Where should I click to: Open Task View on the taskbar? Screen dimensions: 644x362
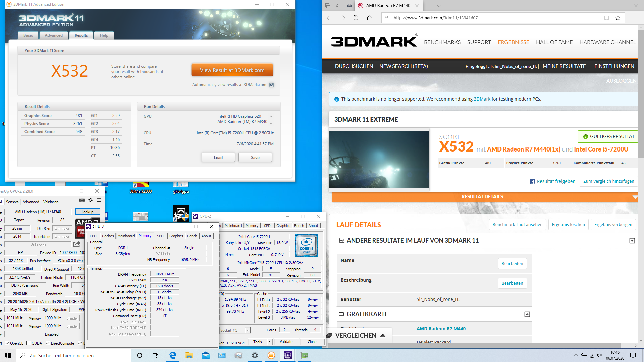pos(155,355)
